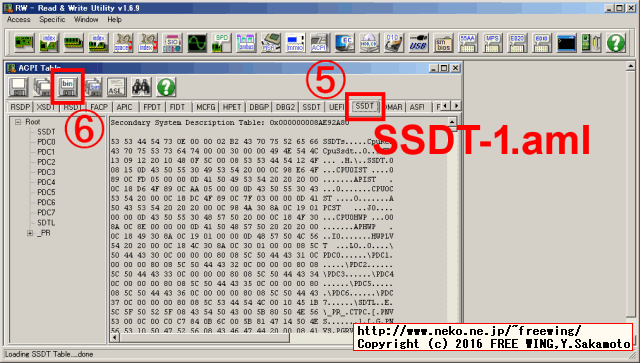
Task: Open the SPD memory info tool
Action: click(222, 42)
